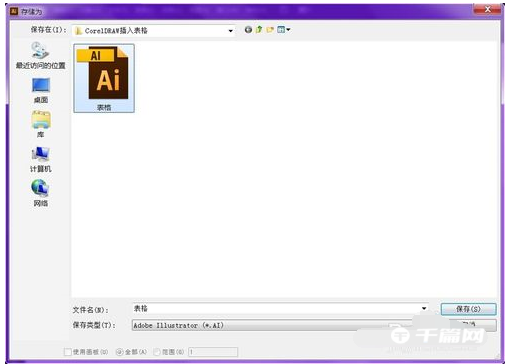
Task: Expand the file name dropdown arrow
Action: 424,309
